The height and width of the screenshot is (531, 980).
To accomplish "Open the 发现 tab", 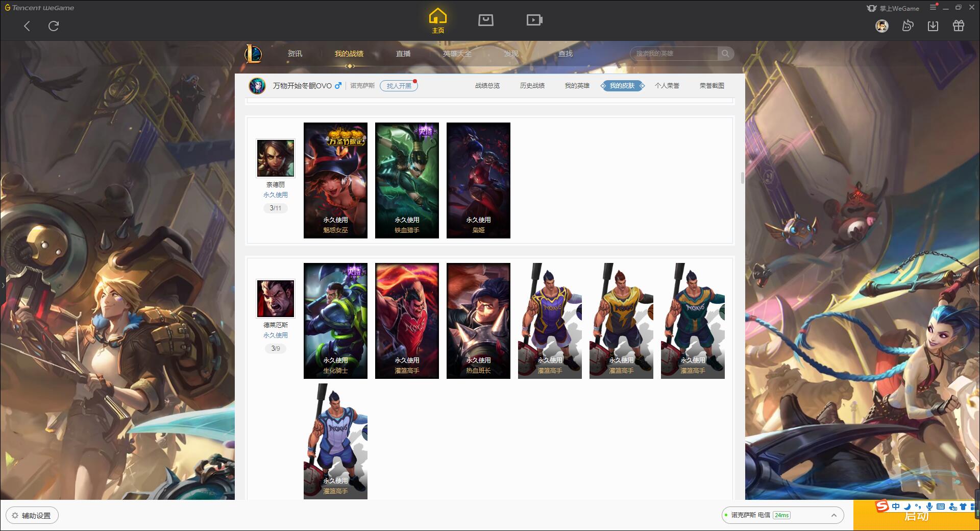I will coord(511,54).
